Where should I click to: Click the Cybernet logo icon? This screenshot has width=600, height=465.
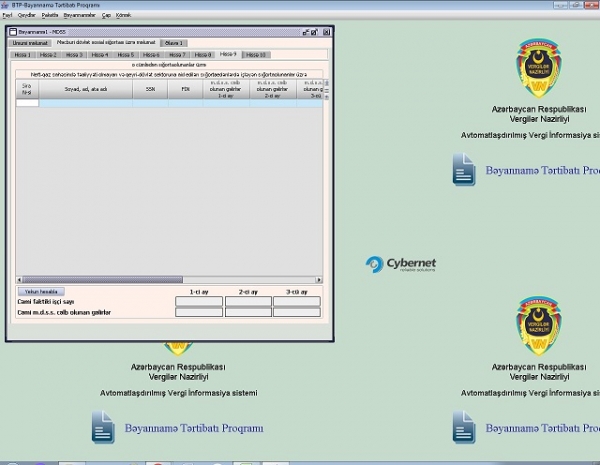(375, 264)
